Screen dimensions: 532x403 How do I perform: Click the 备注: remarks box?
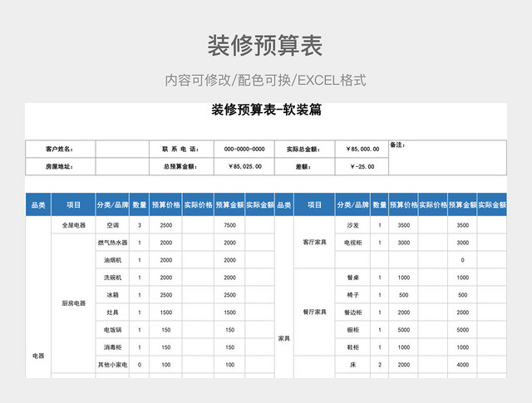(447, 158)
